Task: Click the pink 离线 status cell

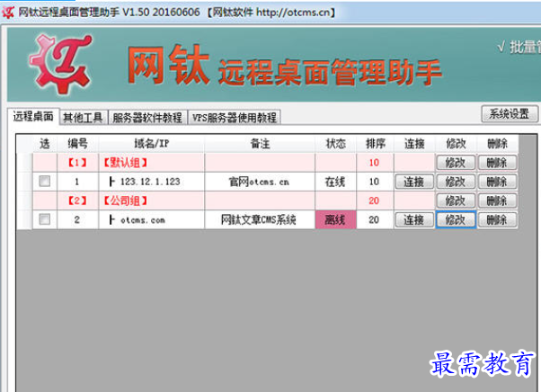Action: click(x=336, y=219)
